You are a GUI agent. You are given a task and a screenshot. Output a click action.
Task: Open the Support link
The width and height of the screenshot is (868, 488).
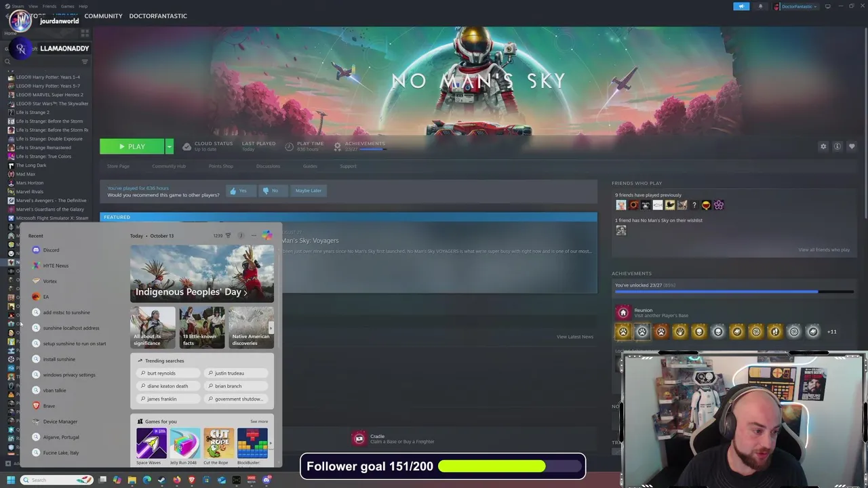pos(348,166)
